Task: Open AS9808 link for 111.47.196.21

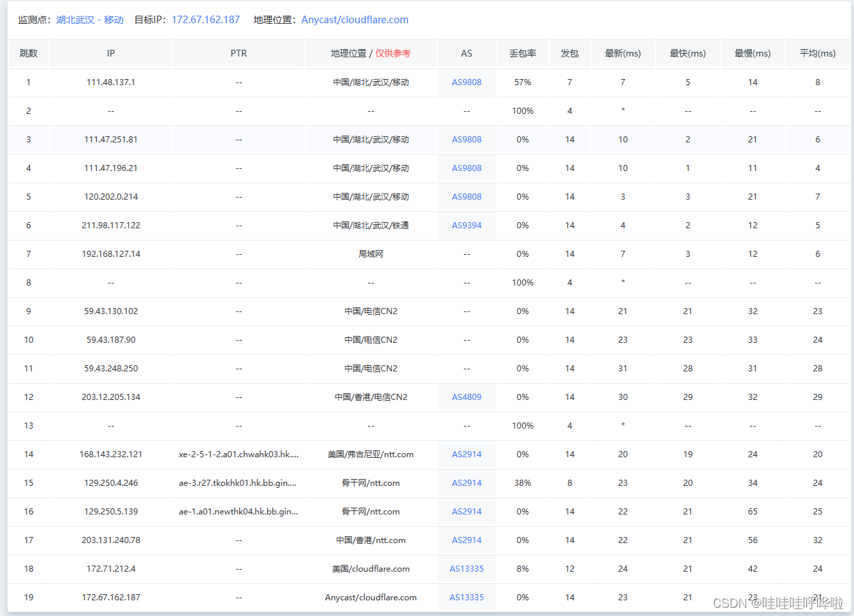Action: pos(467,168)
